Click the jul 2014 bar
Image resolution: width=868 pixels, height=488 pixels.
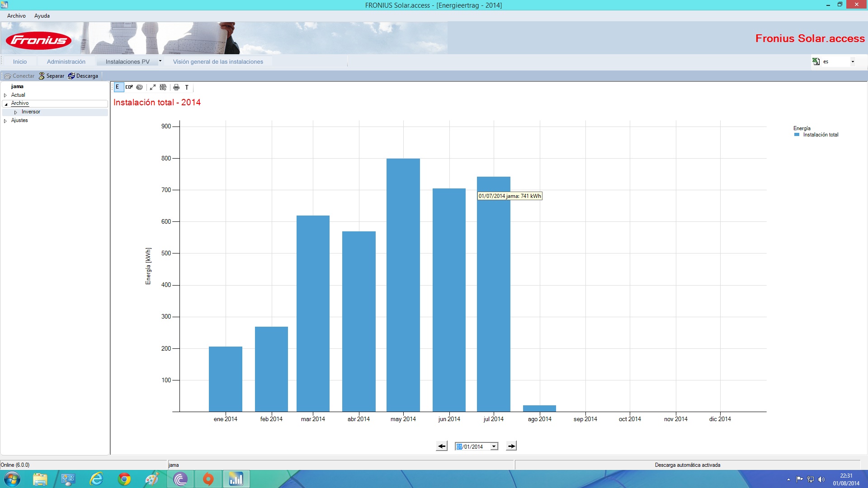(x=494, y=294)
